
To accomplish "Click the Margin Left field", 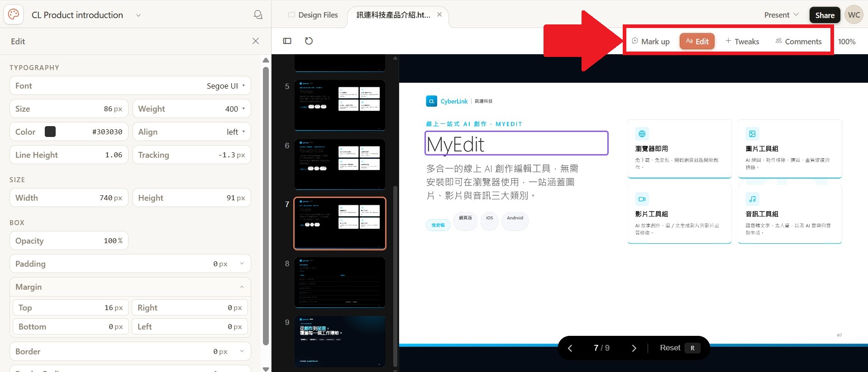I will click(190, 327).
